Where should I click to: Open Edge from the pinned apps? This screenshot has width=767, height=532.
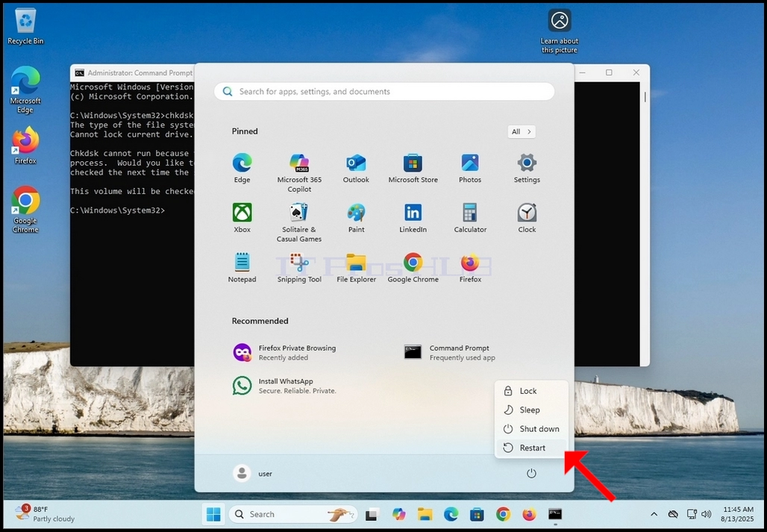[242, 168]
